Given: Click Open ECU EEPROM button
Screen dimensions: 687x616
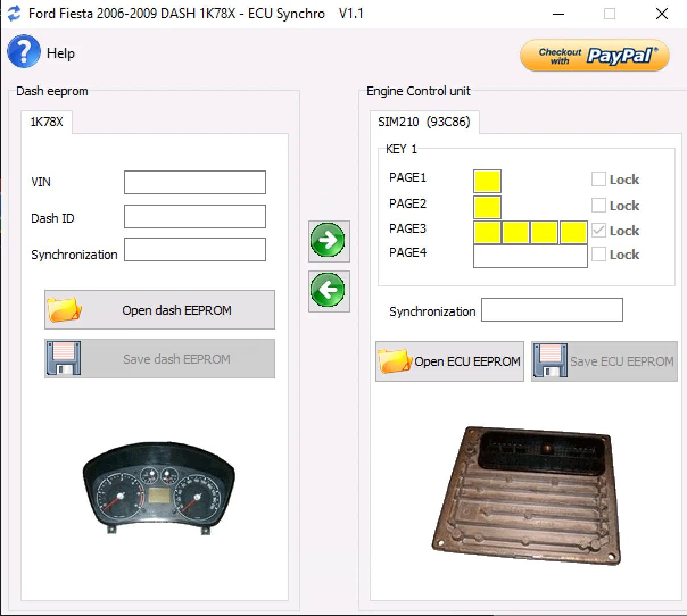Looking at the screenshot, I should (x=450, y=361).
